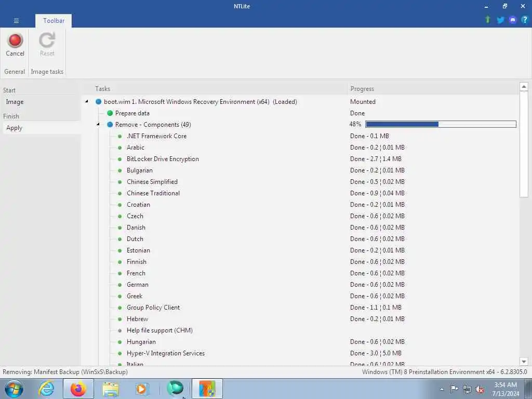Select the Bulgarian component row

139,170
